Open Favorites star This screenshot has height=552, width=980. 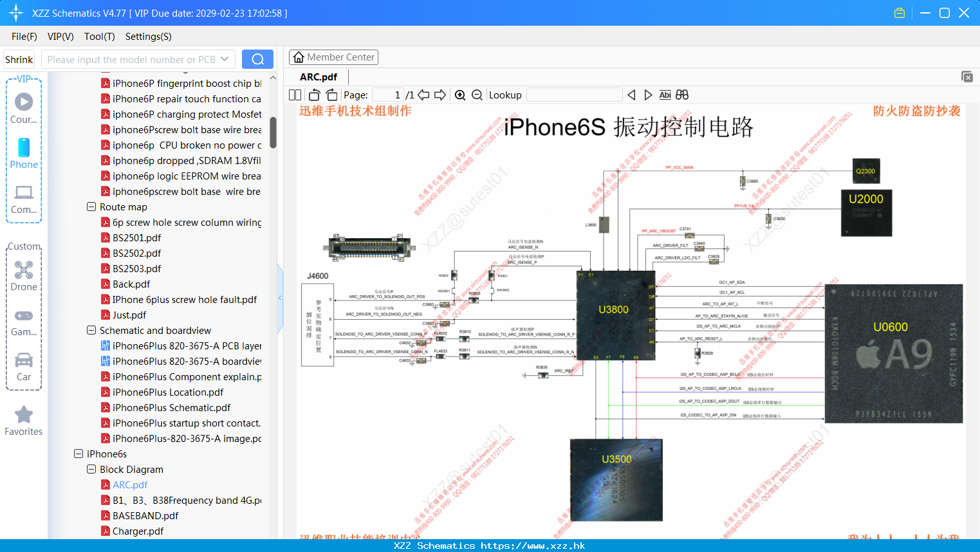24,421
